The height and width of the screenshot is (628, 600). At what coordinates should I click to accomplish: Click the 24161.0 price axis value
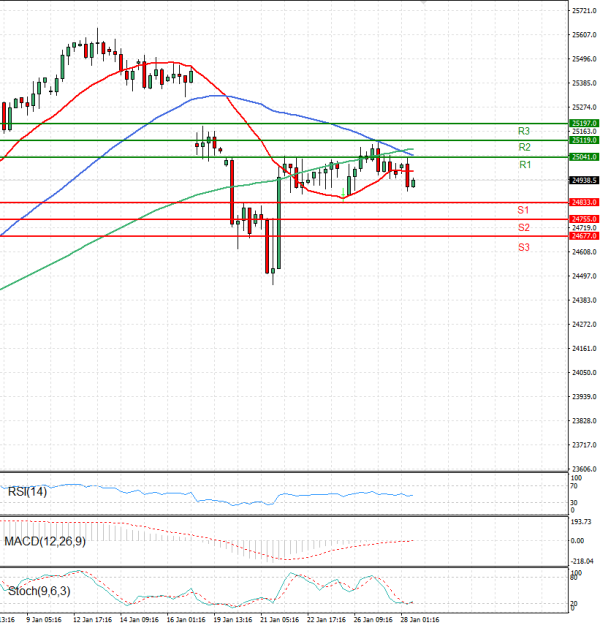(584, 348)
